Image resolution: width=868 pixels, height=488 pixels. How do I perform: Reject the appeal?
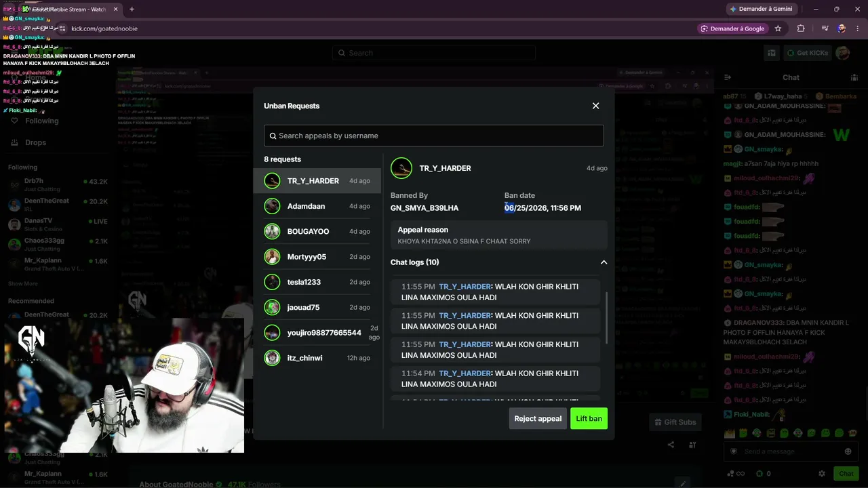click(538, 419)
